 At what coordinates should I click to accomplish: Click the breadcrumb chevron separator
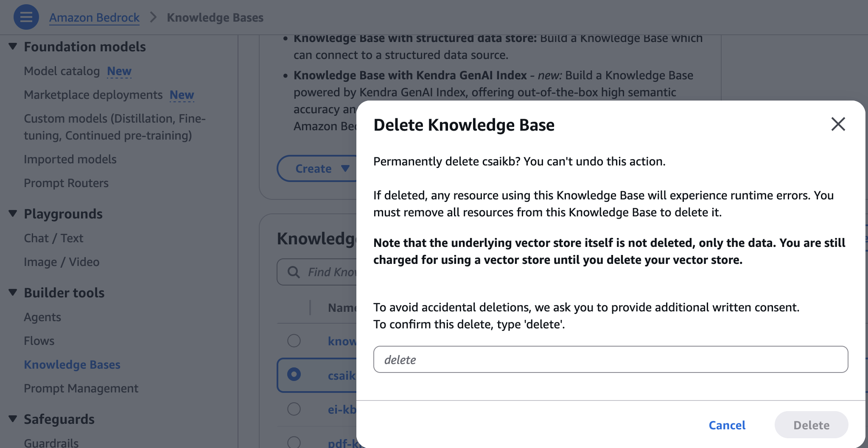coord(153,17)
